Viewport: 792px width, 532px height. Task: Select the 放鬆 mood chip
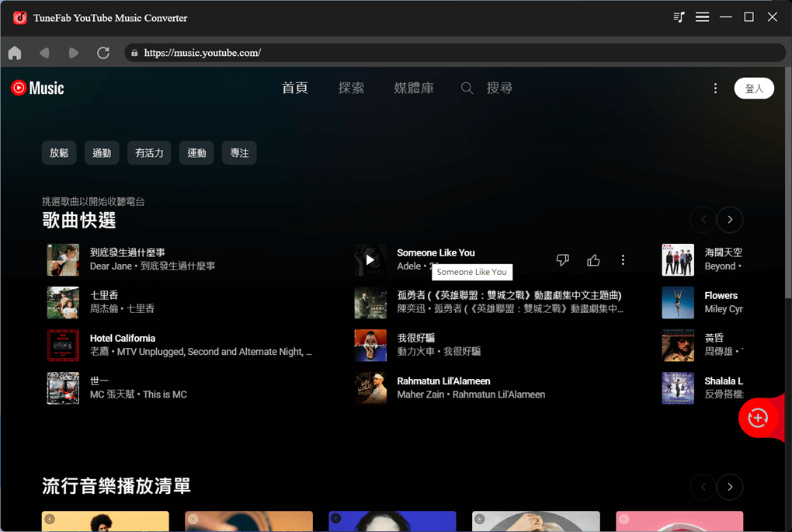(59, 152)
